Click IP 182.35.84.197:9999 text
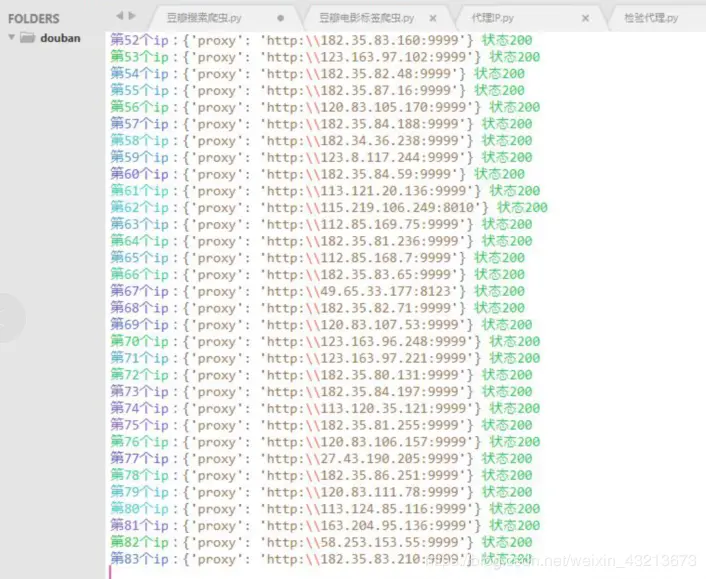 (389, 391)
